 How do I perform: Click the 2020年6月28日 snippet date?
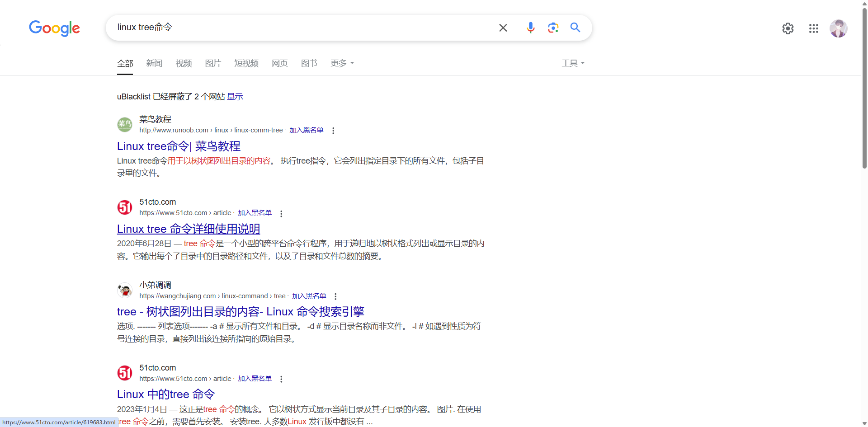point(144,244)
